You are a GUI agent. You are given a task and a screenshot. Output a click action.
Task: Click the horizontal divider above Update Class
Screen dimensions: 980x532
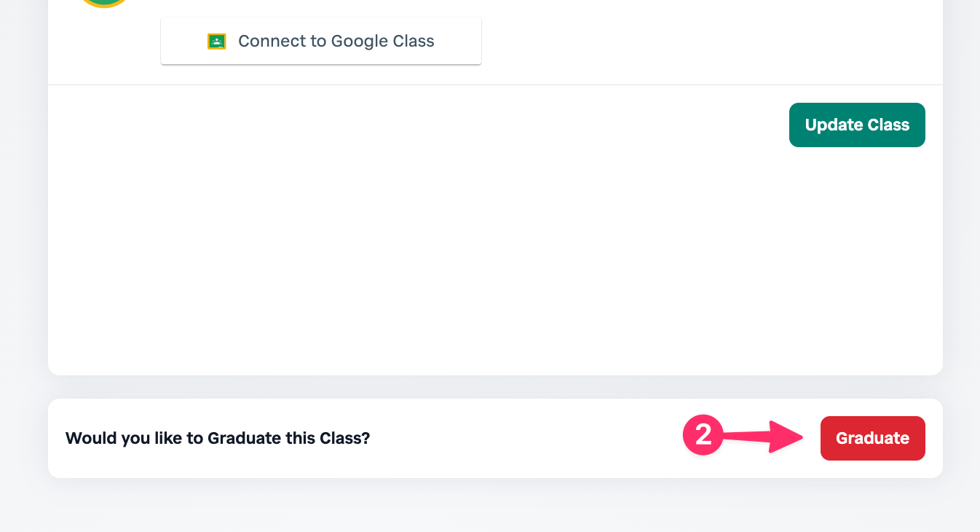[495, 85]
